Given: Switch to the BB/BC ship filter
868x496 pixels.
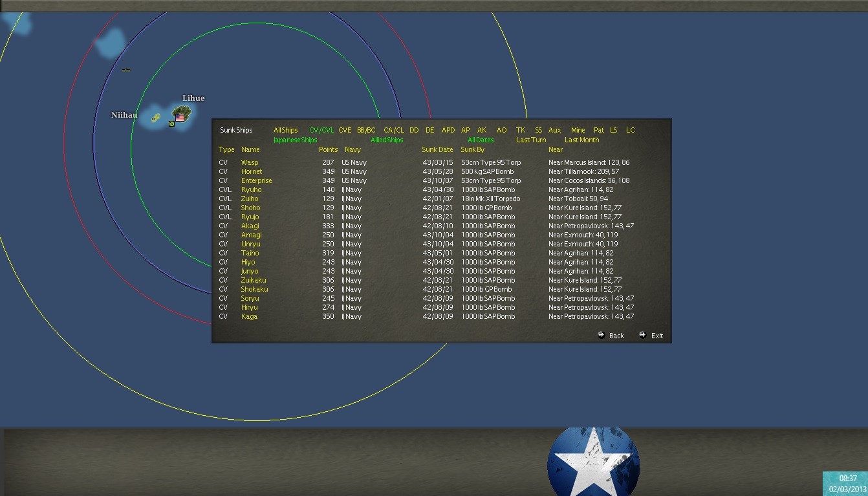Looking at the screenshot, I should [366, 130].
